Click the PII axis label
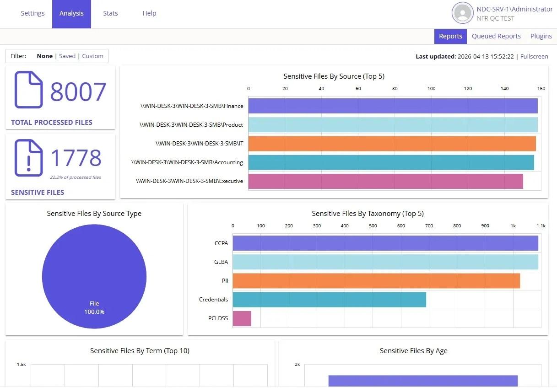The image size is (557, 392). click(x=225, y=281)
